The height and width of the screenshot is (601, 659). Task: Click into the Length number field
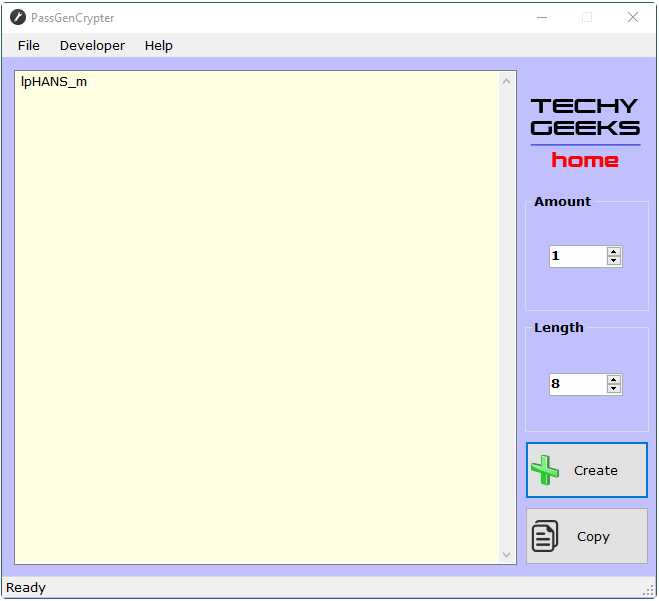tap(578, 384)
